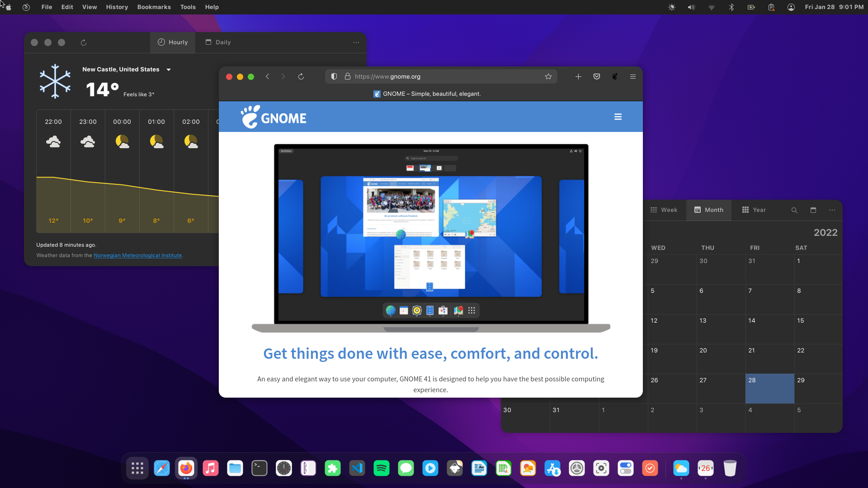868x488 pixels.
Task: Switch the calendar to Year view
Action: click(x=754, y=210)
